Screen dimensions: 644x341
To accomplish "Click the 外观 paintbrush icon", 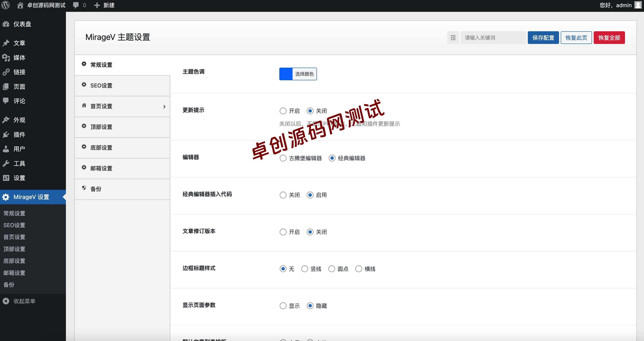I will pyautogui.click(x=6, y=120).
